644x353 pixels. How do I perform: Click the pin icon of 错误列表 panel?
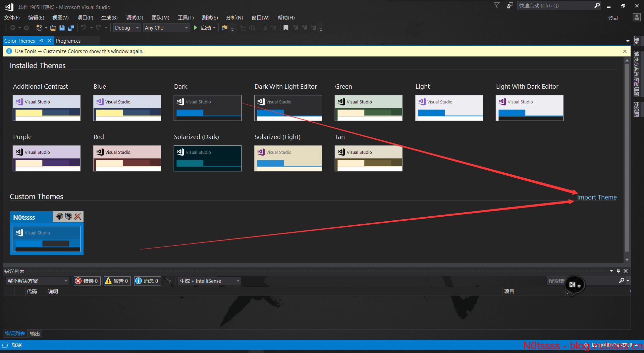619,271
